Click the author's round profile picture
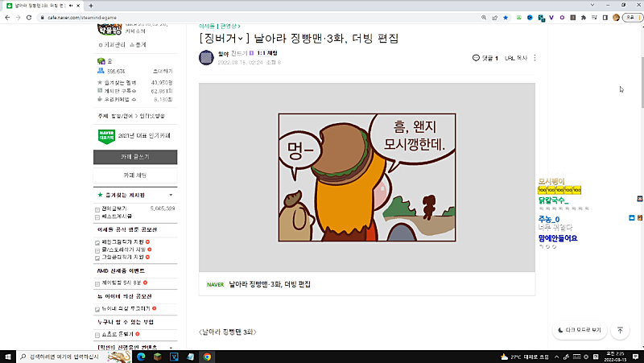644x363 pixels. (x=206, y=57)
